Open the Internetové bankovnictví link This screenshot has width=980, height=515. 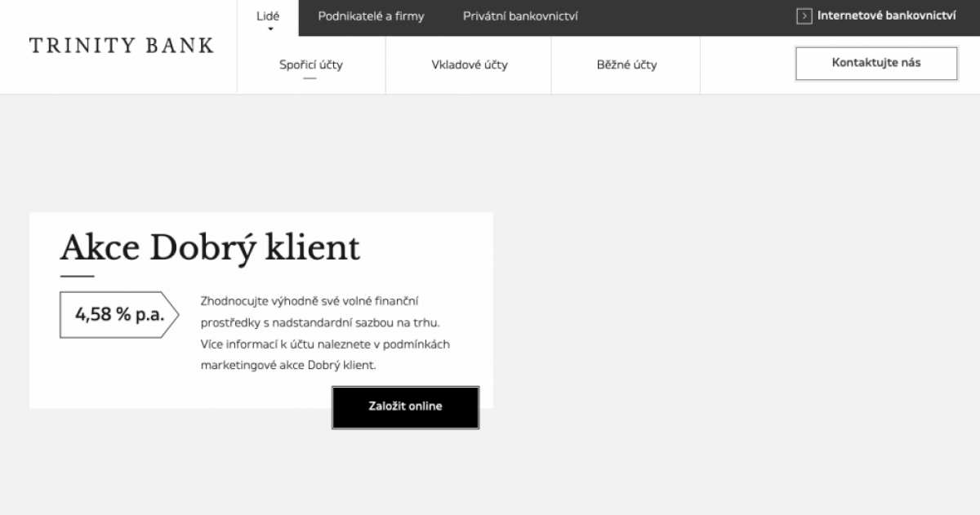tap(886, 16)
